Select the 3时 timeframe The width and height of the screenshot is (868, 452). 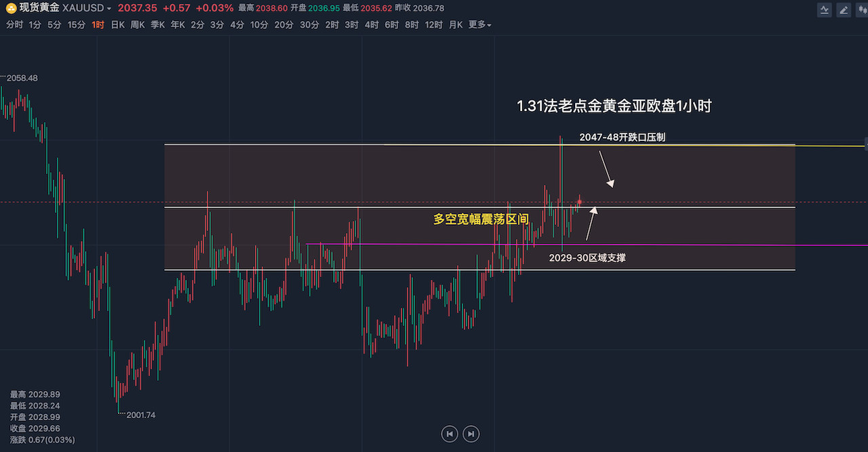pos(352,24)
